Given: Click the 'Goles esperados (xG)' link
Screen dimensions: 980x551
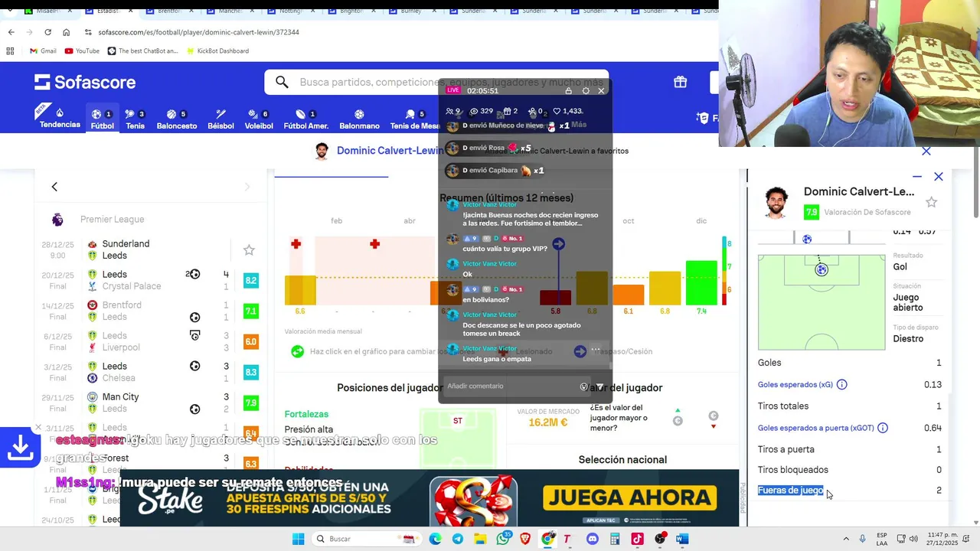Looking at the screenshot, I should [795, 385].
